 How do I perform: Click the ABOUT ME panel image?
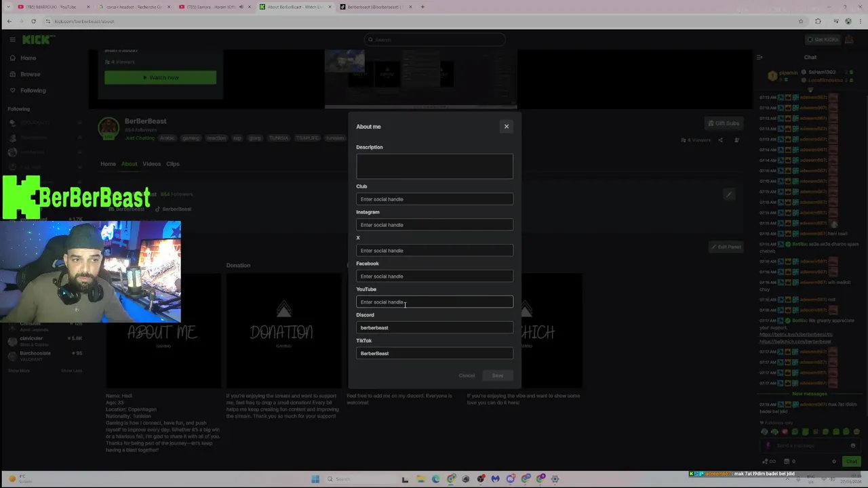click(163, 331)
